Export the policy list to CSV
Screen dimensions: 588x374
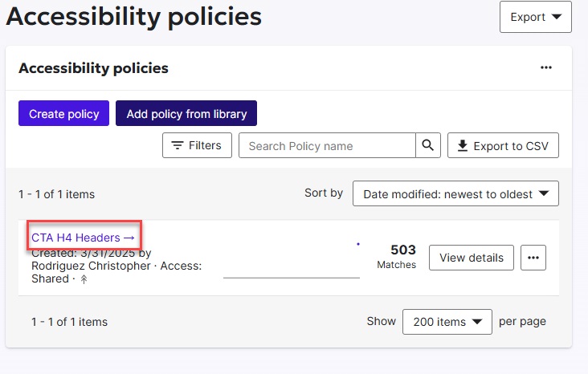[x=503, y=145]
